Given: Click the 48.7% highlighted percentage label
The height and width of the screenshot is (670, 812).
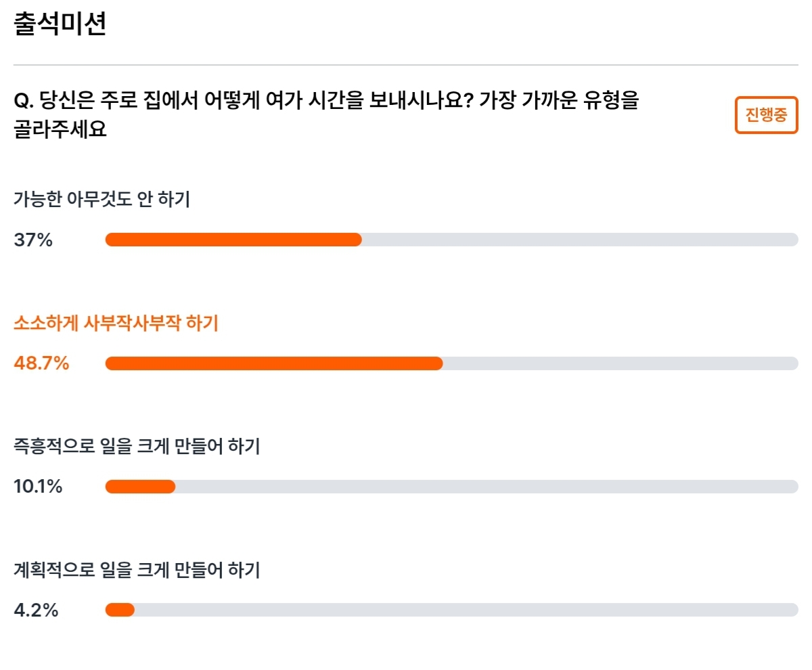Looking at the screenshot, I should coord(41,363).
